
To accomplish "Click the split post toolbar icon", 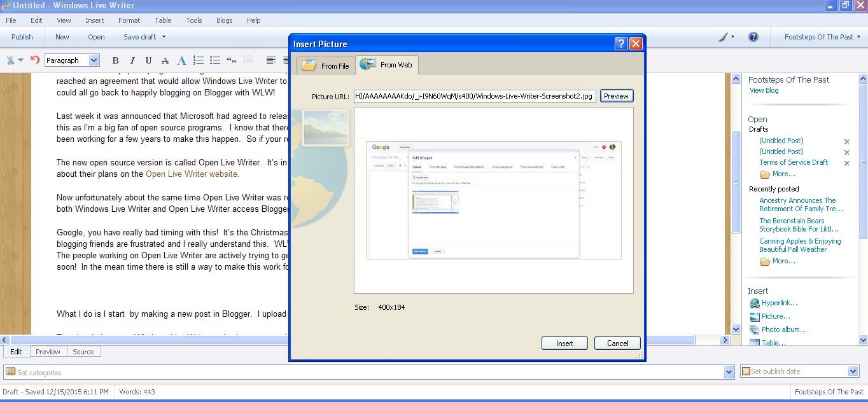I will coord(248,60).
